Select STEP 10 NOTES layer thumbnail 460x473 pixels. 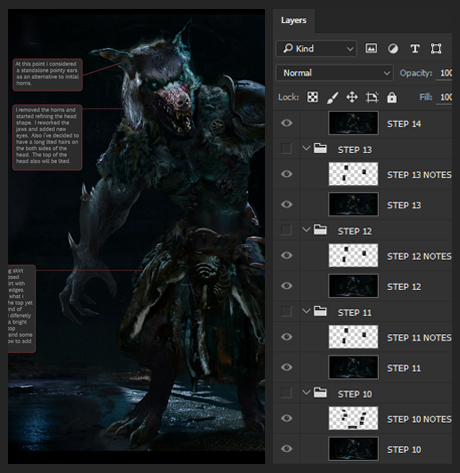[353, 418]
